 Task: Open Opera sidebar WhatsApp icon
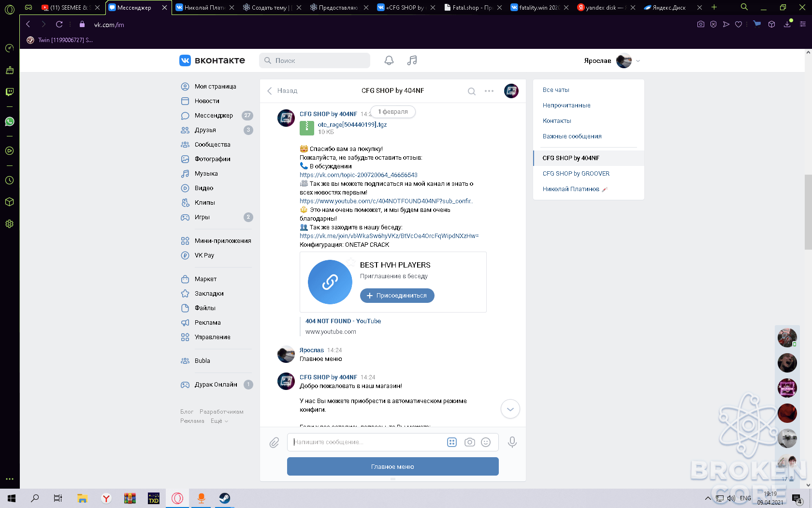pos(10,121)
